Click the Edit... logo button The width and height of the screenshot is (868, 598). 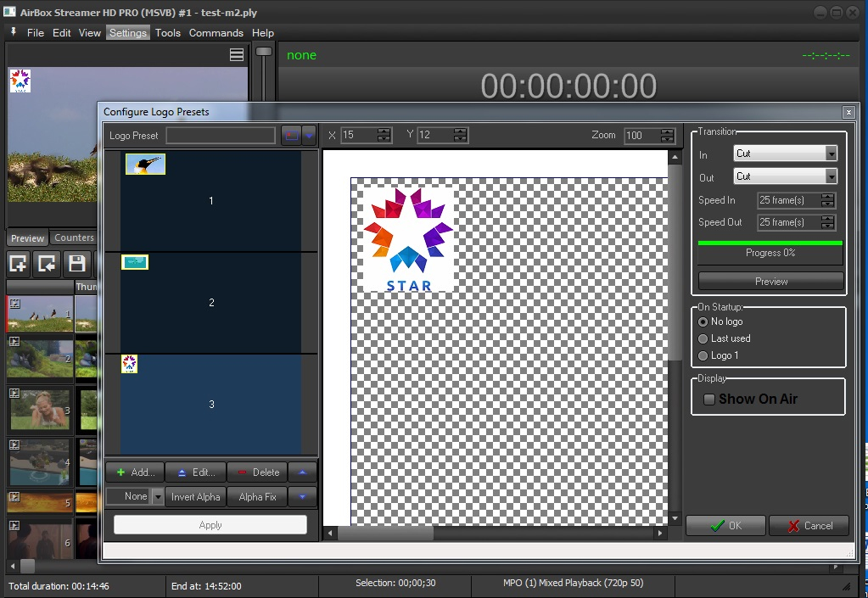(x=196, y=472)
